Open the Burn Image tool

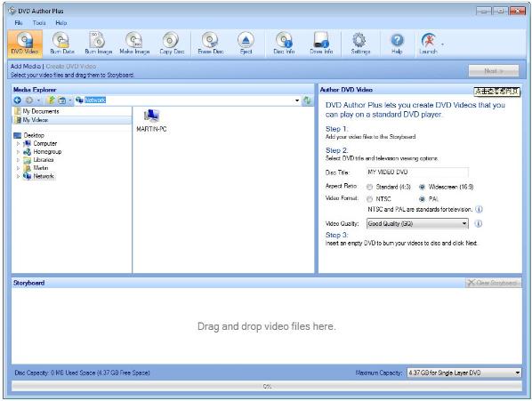[98, 44]
